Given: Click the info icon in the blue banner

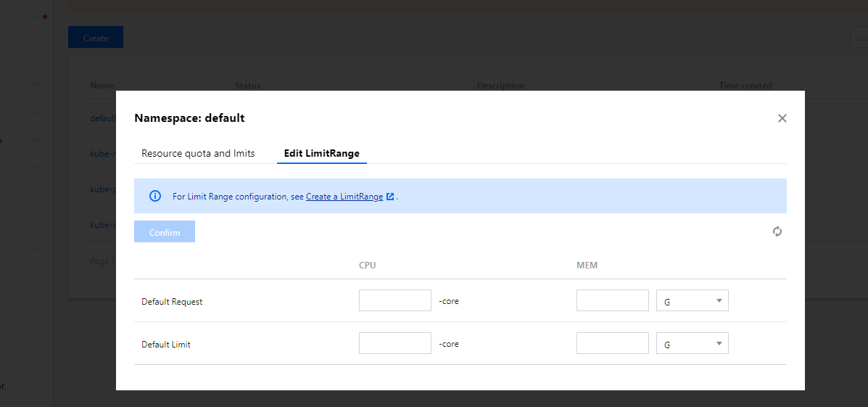Looking at the screenshot, I should click(154, 196).
